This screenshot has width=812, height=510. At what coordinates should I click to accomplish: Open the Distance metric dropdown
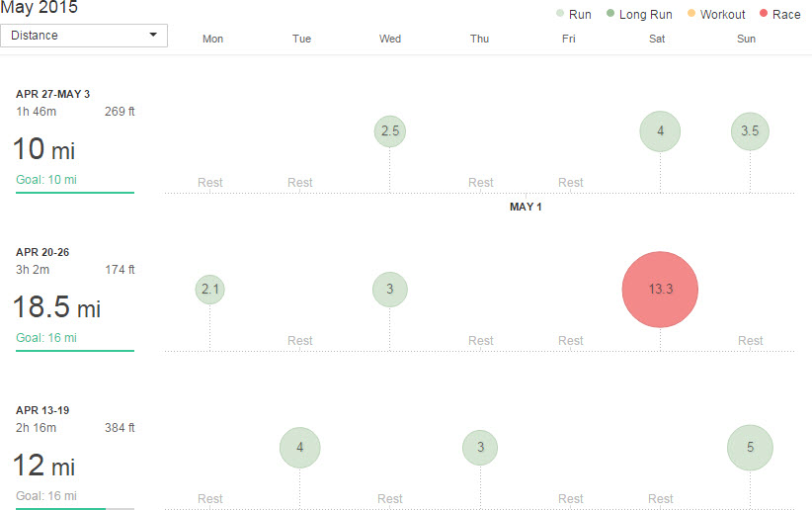(84, 36)
